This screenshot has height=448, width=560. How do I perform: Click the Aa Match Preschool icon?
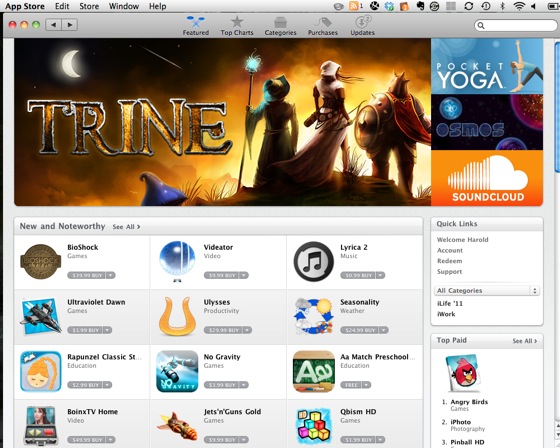point(314,371)
